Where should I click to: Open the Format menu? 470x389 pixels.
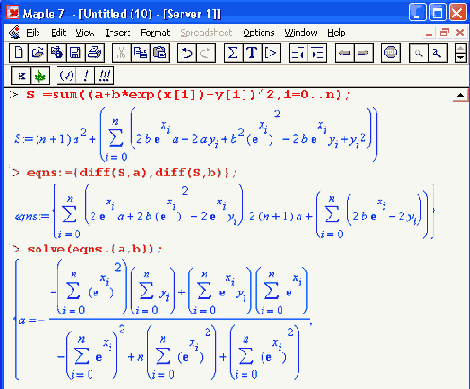pyautogui.click(x=155, y=33)
